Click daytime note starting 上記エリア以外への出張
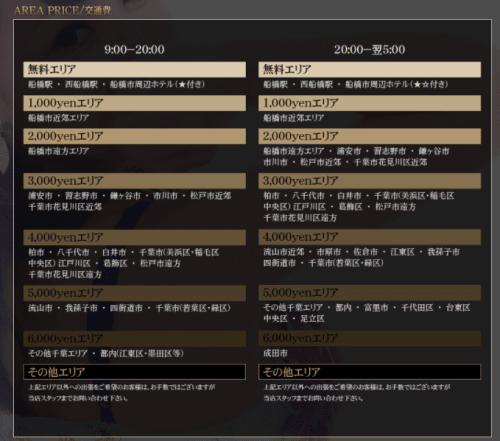The height and width of the screenshot is (441, 500). [x=122, y=387]
